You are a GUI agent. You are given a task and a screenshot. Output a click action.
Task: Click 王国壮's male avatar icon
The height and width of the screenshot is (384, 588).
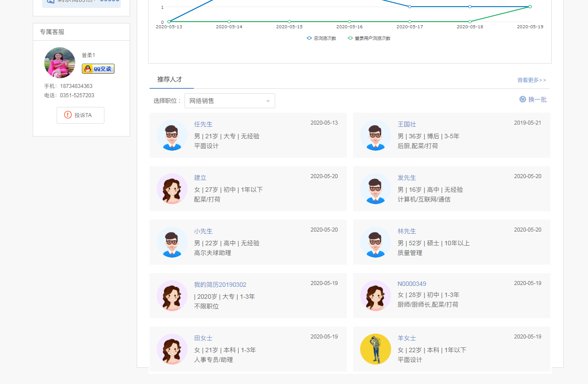(x=376, y=135)
